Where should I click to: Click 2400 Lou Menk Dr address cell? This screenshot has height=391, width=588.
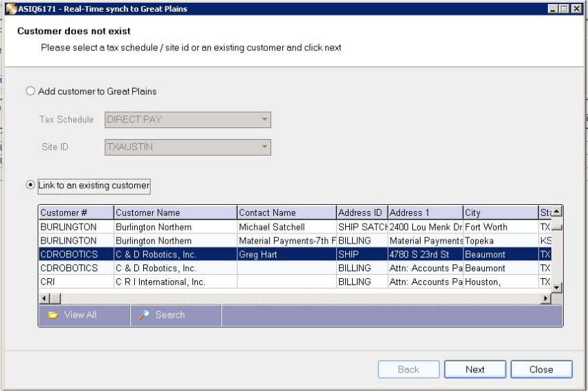(x=425, y=227)
